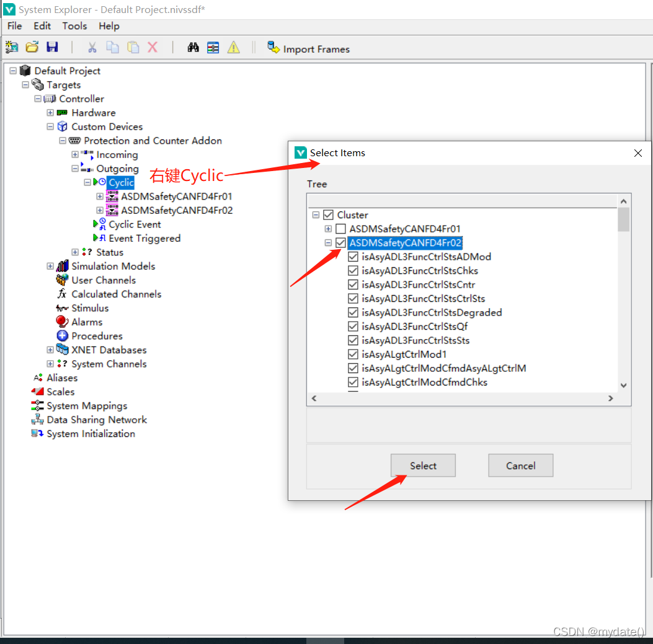This screenshot has width=653, height=644.
Task: Click the Cut scissors toolbar icon
Action: click(92, 48)
